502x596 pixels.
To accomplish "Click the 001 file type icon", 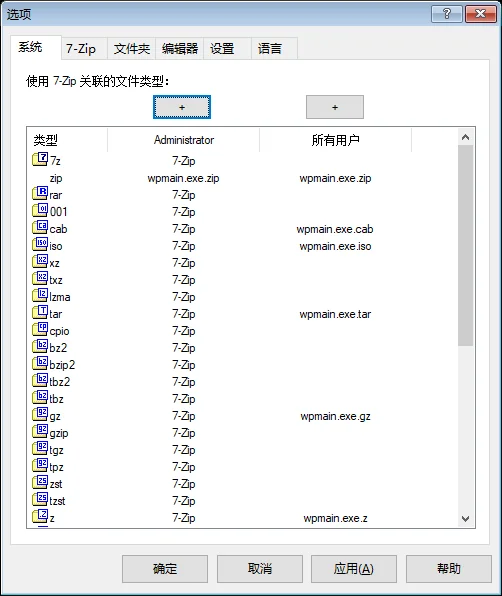I will click(x=40, y=210).
